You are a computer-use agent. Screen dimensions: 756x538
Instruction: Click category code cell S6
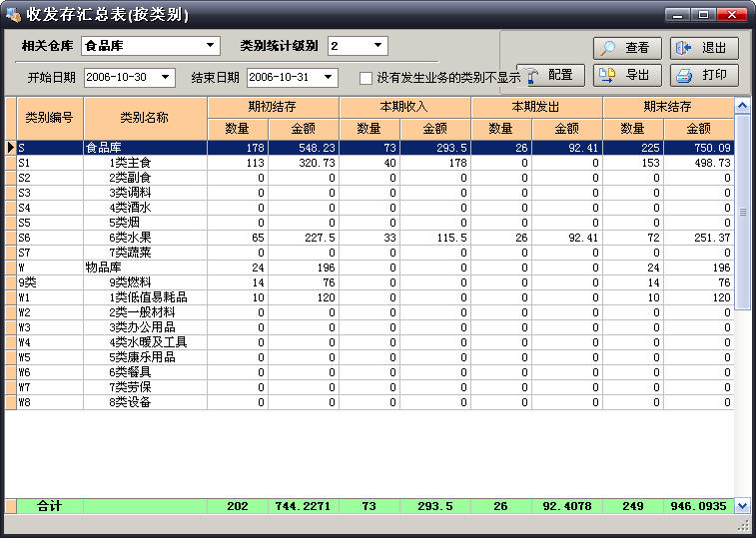tap(50, 238)
